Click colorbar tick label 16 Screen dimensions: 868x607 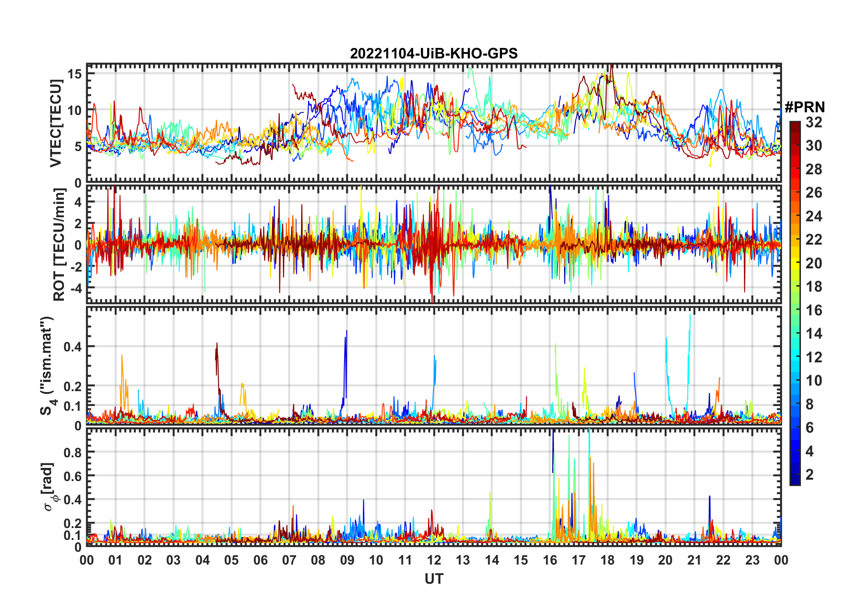(814, 310)
